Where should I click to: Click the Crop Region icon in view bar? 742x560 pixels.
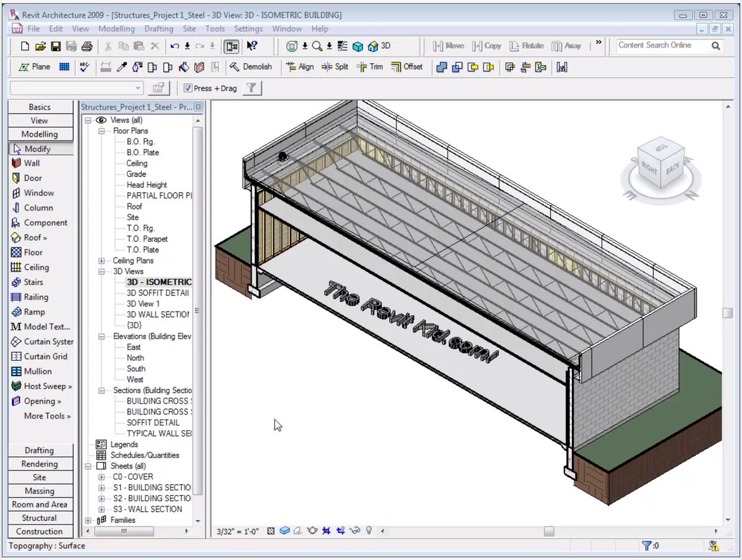tap(327, 531)
